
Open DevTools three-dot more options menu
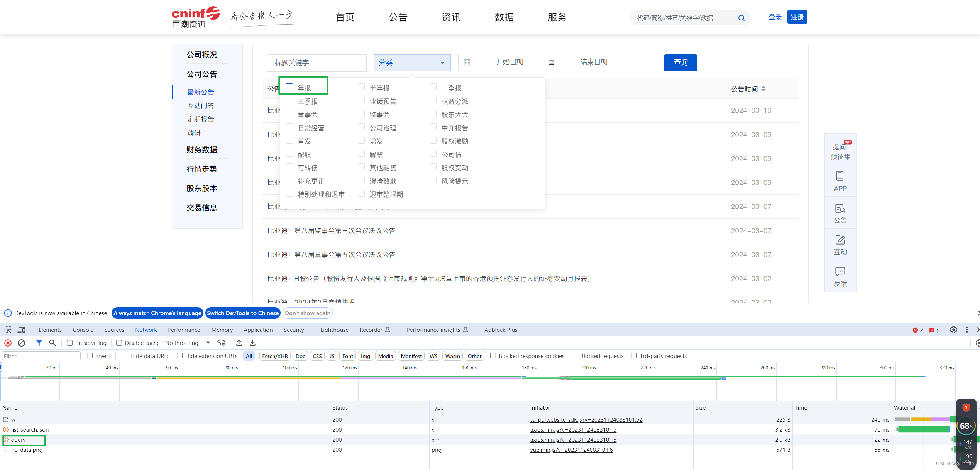click(967, 330)
